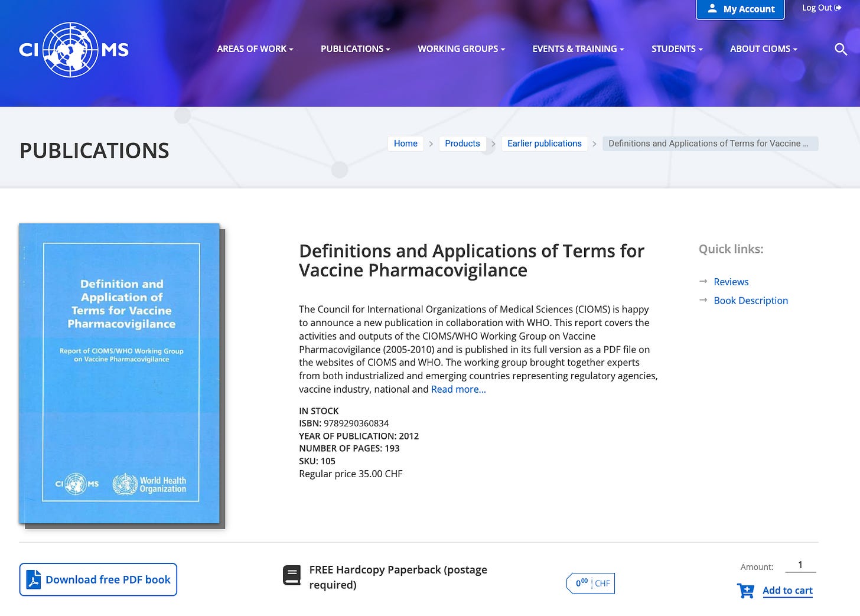Open the search magnifier icon
The width and height of the screenshot is (860, 616).
[x=841, y=49]
